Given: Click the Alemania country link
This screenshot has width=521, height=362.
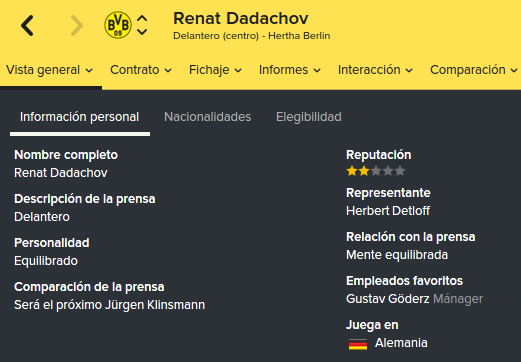Looking at the screenshot, I should [x=401, y=343].
